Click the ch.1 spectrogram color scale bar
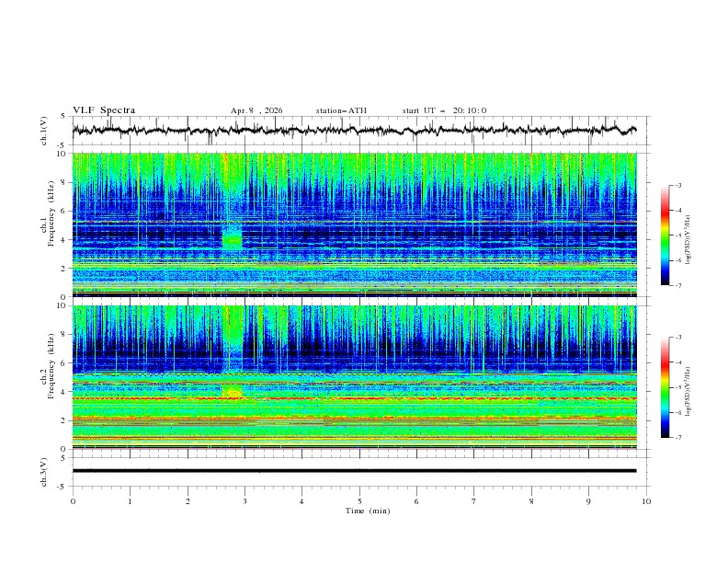 coord(665,235)
